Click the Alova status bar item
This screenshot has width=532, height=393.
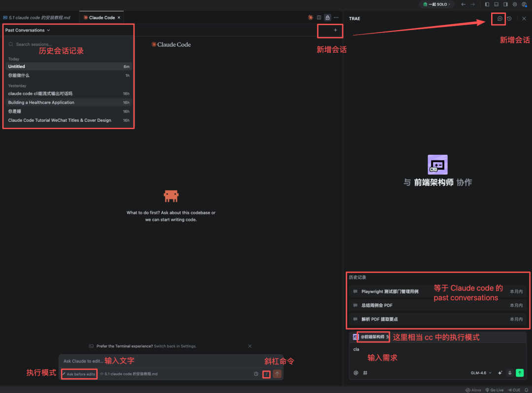[x=473, y=390]
